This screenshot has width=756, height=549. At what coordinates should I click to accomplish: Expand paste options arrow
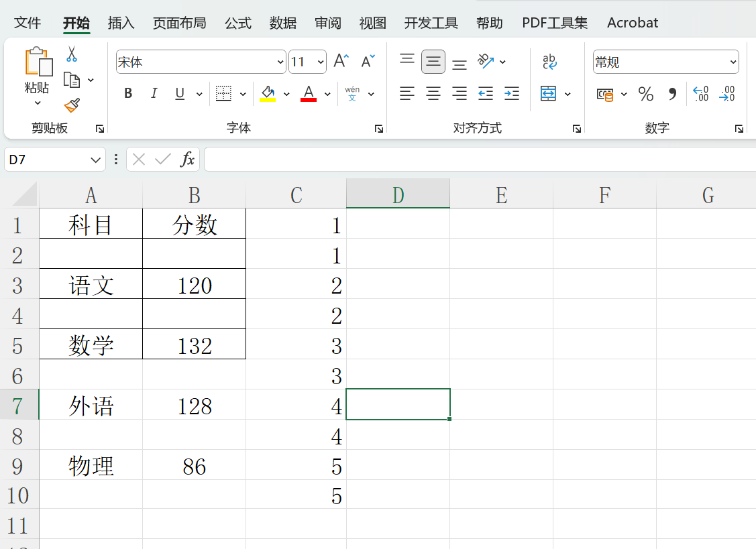38,103
